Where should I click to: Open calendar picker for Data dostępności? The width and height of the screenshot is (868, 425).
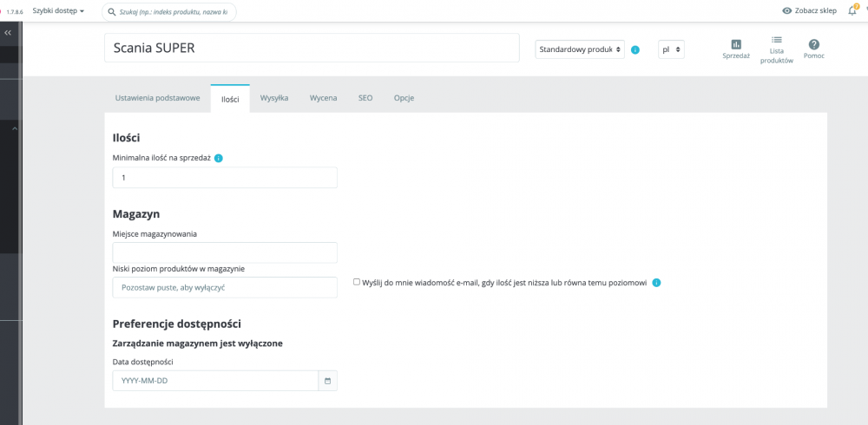tap(328, 382)
